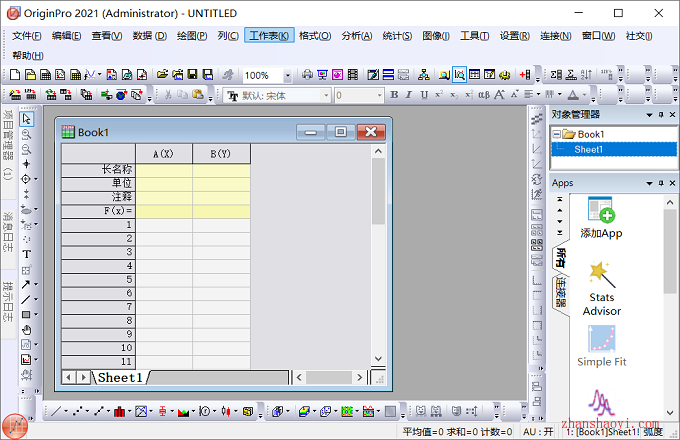Open the font size dropdown
Image resolution: width=680 pixels, height=440 pixels.
click(379, 95)
